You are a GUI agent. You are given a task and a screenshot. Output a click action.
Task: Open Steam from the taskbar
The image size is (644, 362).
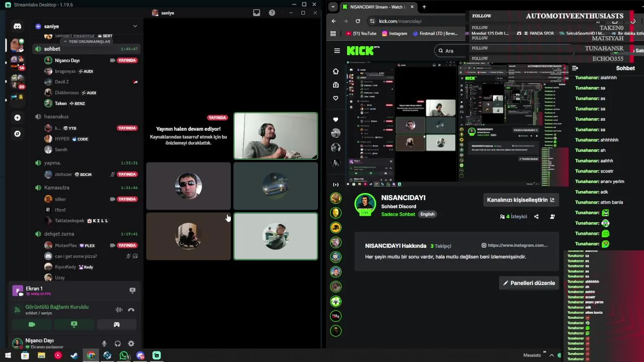(74, 355)
